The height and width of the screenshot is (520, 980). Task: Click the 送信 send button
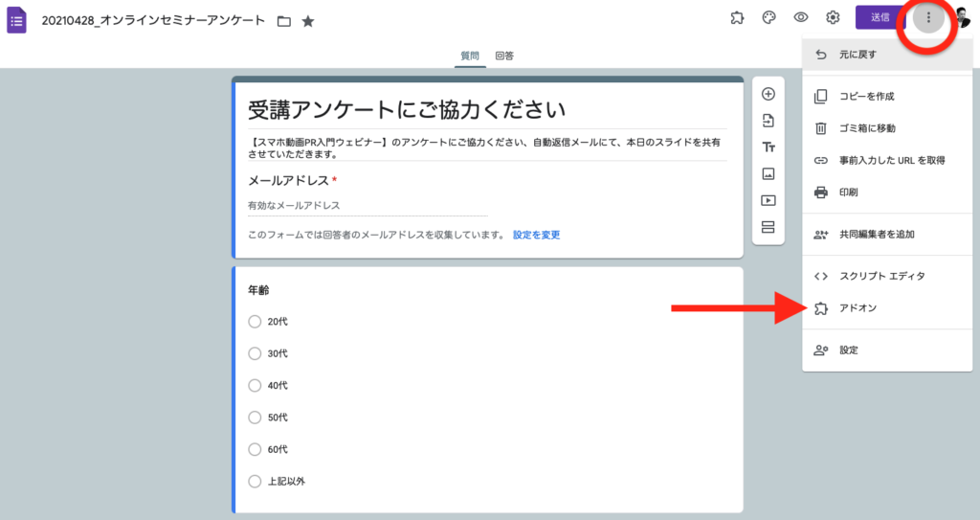point(880,17)
